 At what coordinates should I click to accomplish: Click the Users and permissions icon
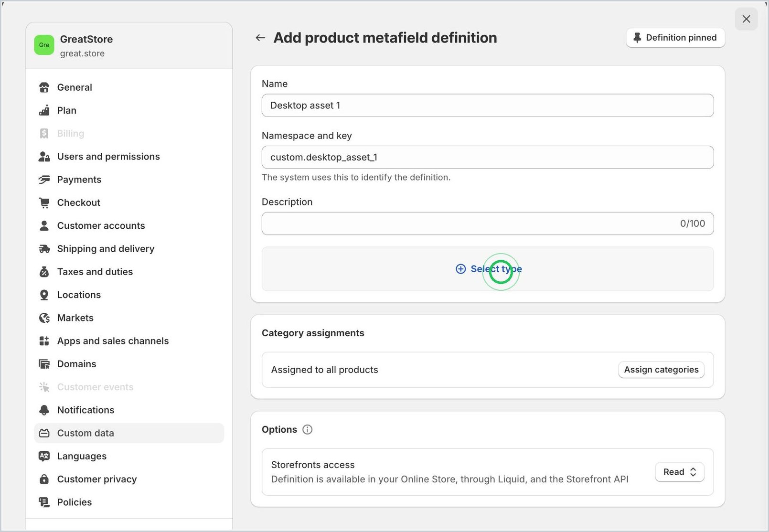[44, 157]
